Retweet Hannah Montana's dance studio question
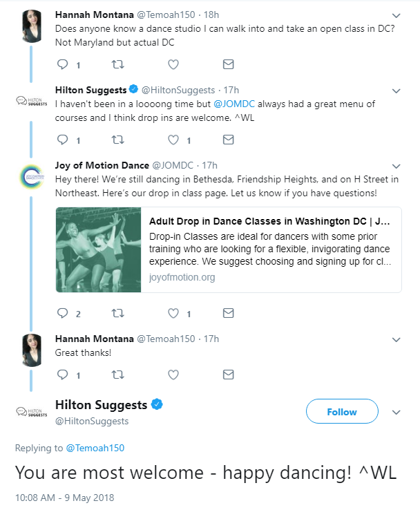The width and height of the screenshot is (420, 510). pyautogui.click(x=118, y=64)
